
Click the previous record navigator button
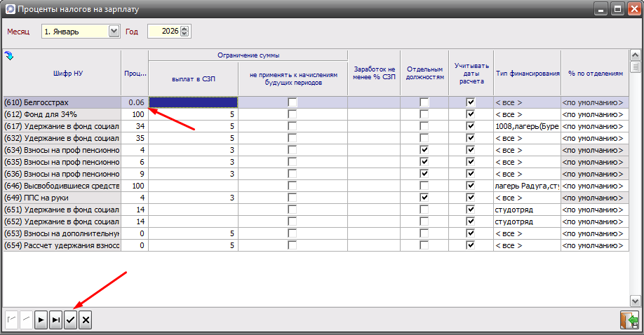pyautogui.click(x=27, y=320)
